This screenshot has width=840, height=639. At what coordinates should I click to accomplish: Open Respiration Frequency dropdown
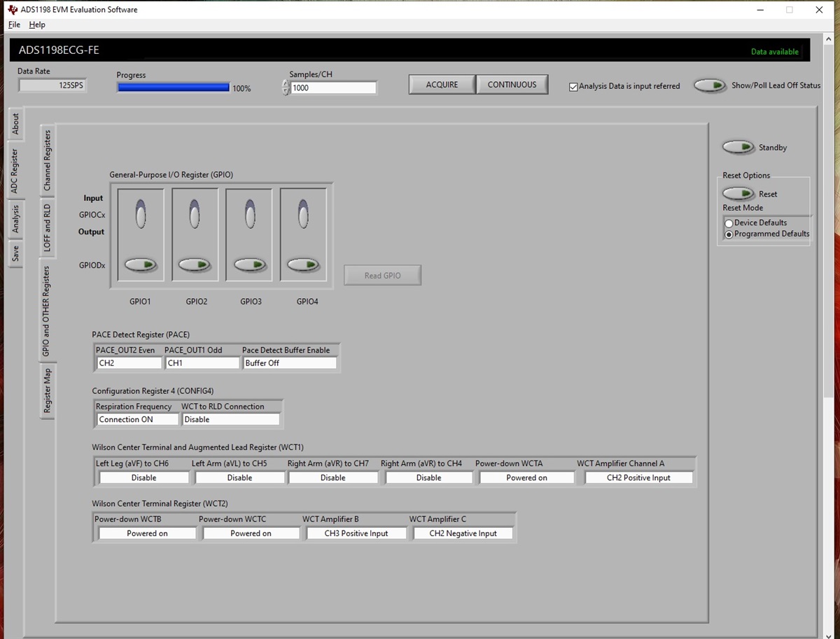[x=138, y=419]
